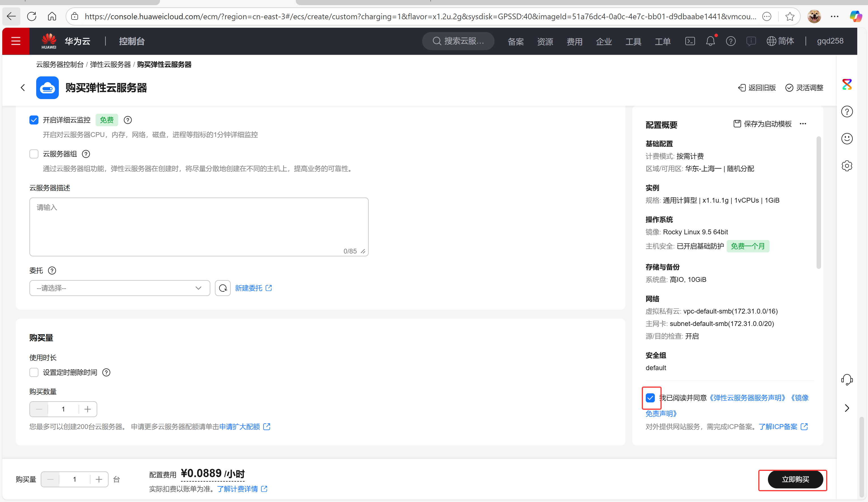
Task: Click the browser refresh button
Action: pos(32,16)
